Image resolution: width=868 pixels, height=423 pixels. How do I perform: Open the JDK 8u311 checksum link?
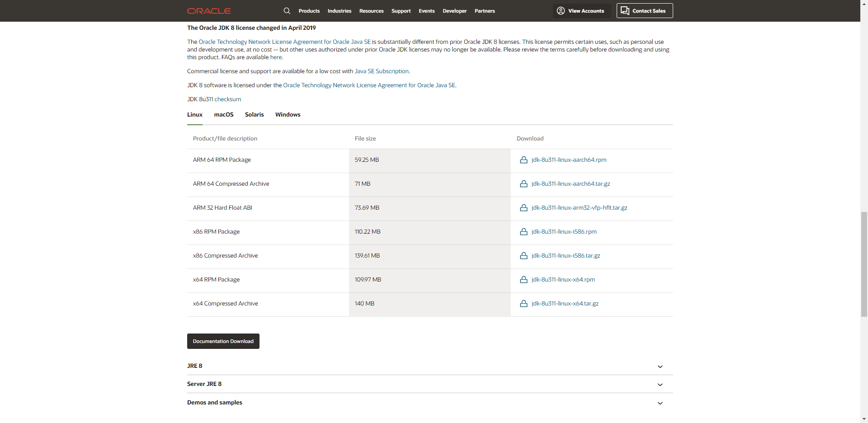(x=228, y=99)
